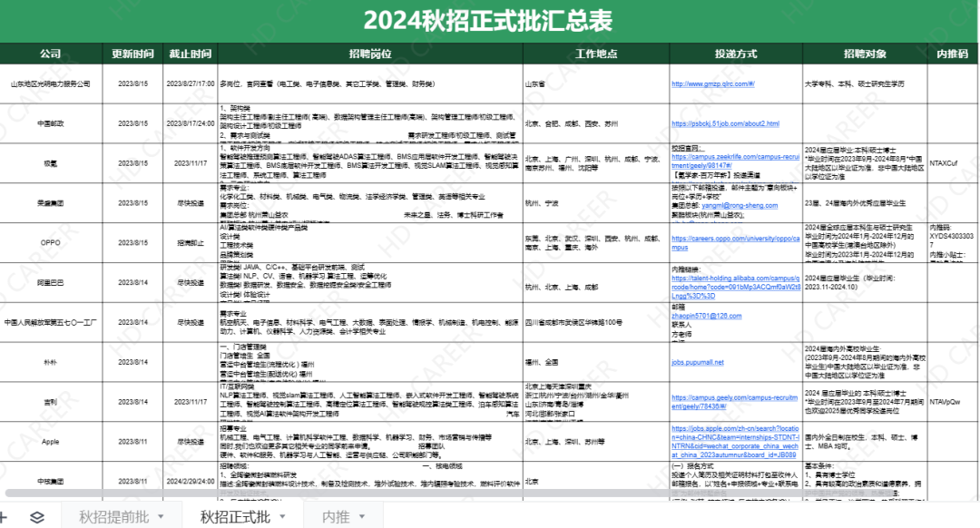Select the NTAVpQw referral code cell
The width and height of the screenshot is (980, 528).
coord(953,402)
